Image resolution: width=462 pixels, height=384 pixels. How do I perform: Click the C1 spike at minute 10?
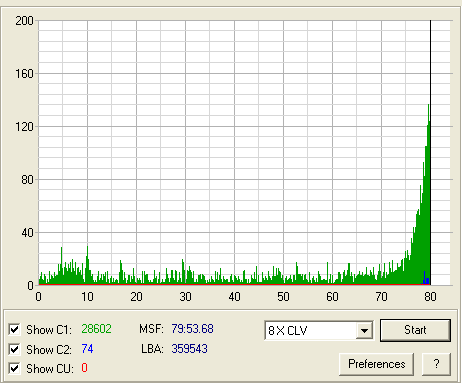coord(87,263)
